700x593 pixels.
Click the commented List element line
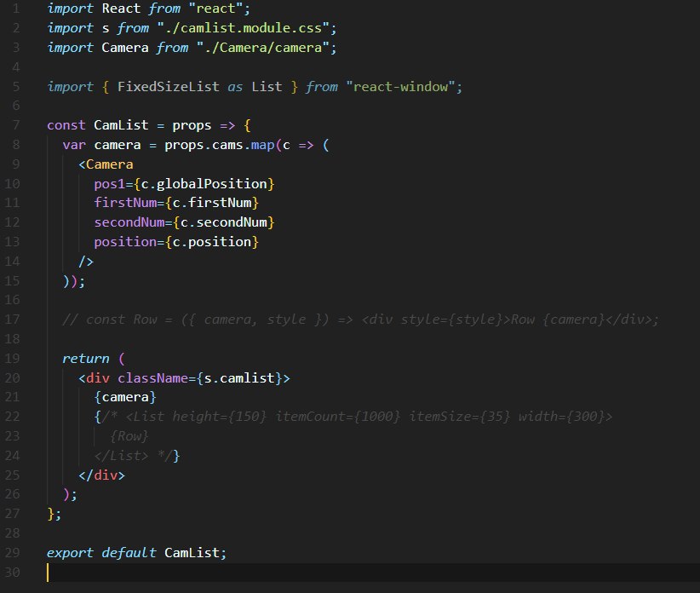click(x=353, y=417)
